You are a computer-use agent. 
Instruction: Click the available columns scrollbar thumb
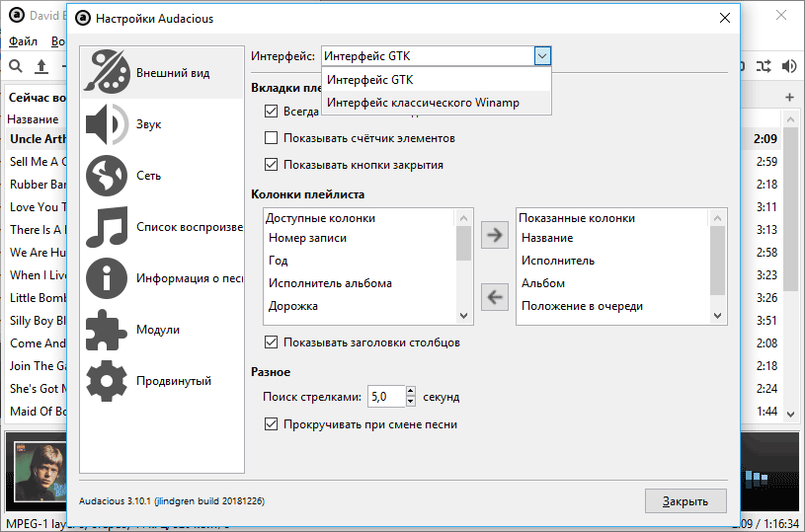click(463, 243)
